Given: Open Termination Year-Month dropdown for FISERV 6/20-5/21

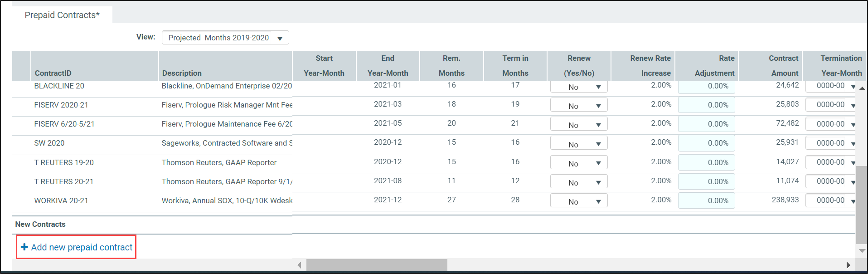Looking at the screenshot, I should pos(831,124).
